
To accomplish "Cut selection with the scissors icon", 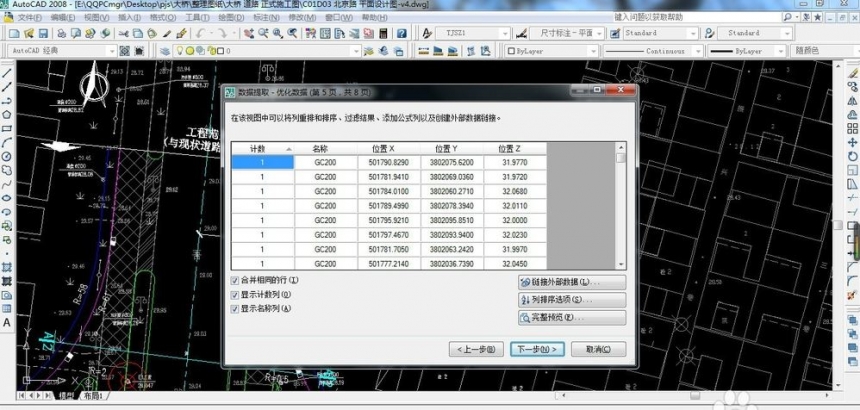I will 125,33.
